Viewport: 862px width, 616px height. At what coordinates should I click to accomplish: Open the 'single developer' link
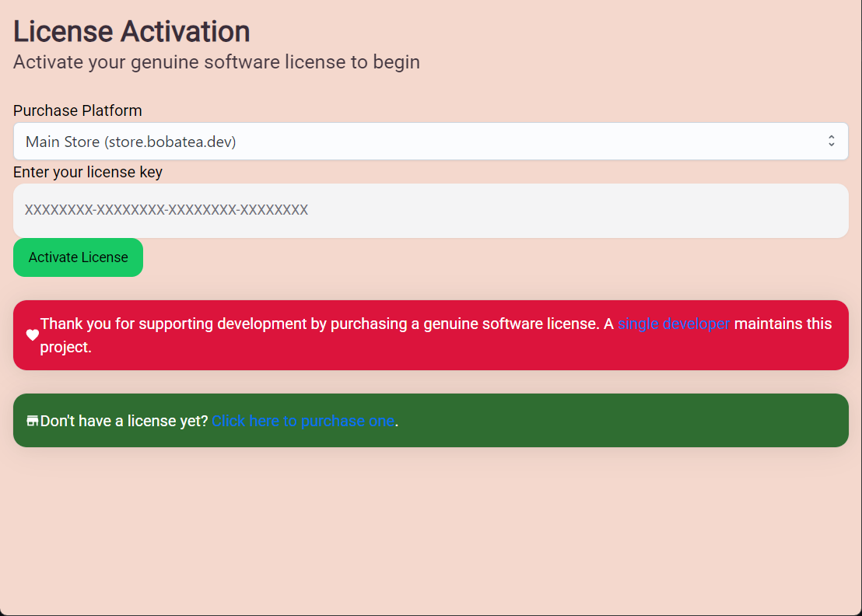674,324
